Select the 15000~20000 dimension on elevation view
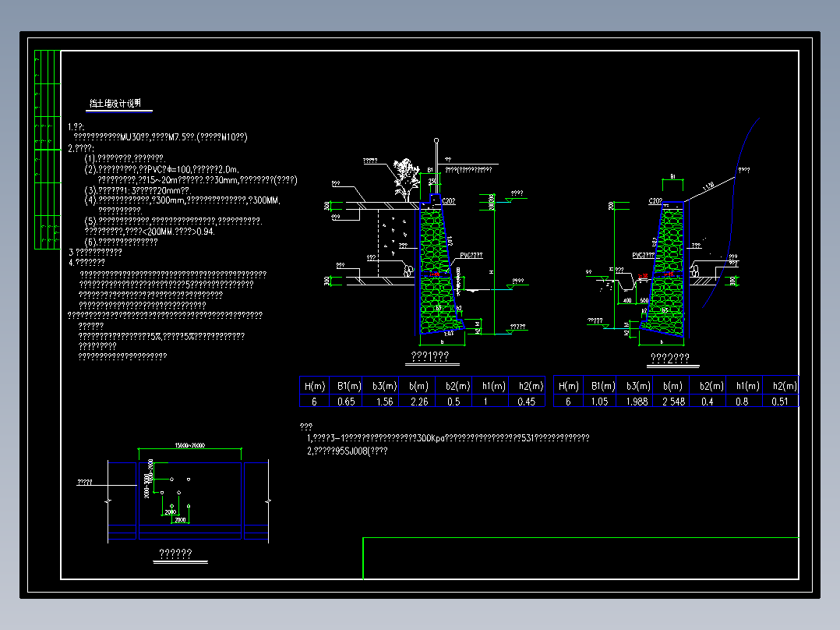 [x=189, y=445]
